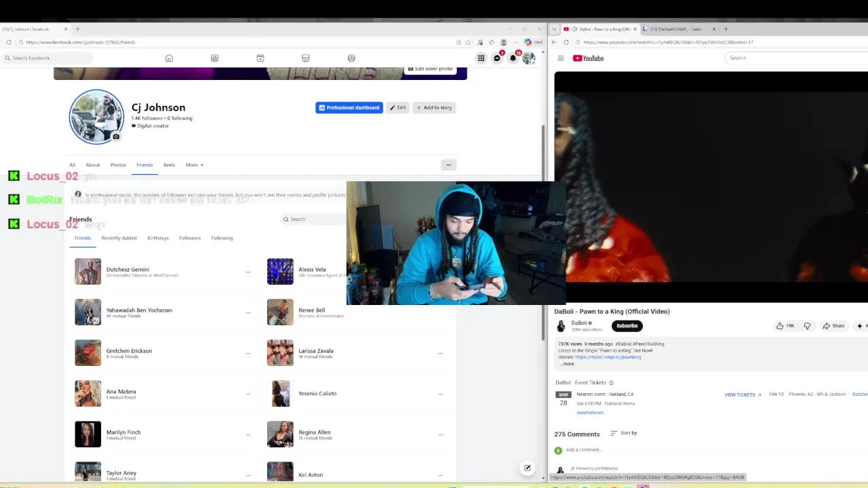Open options menu for Marilyn Finch

point(248,434)
